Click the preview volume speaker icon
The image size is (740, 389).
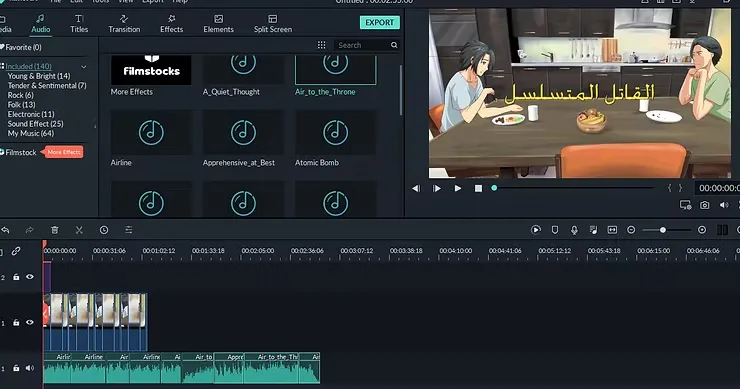tap(724, 205)
